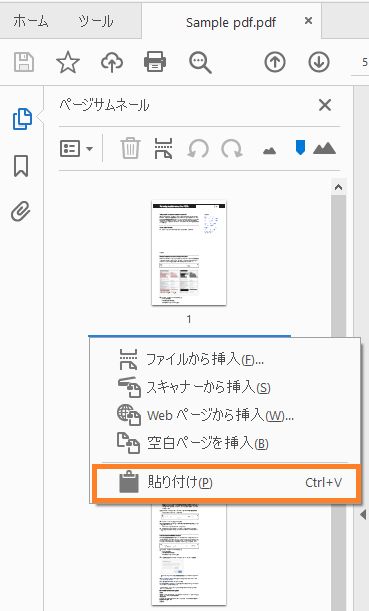
Task: Click the thumbnail scrollbar up arrow
Action: [338, 187]
